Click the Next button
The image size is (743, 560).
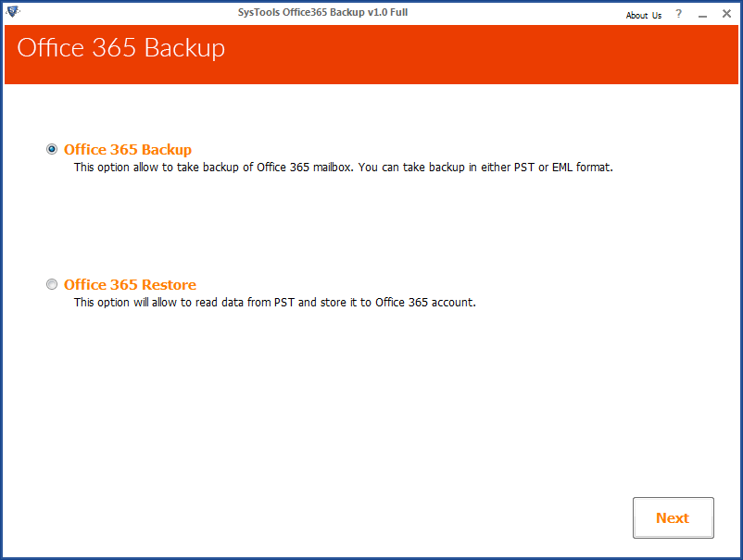click(674, 517)
